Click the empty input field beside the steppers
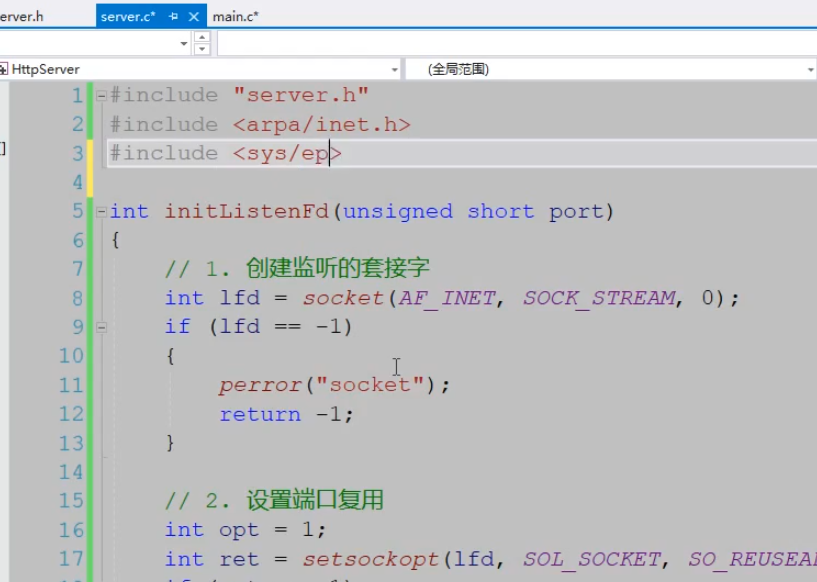 (517, 43)
